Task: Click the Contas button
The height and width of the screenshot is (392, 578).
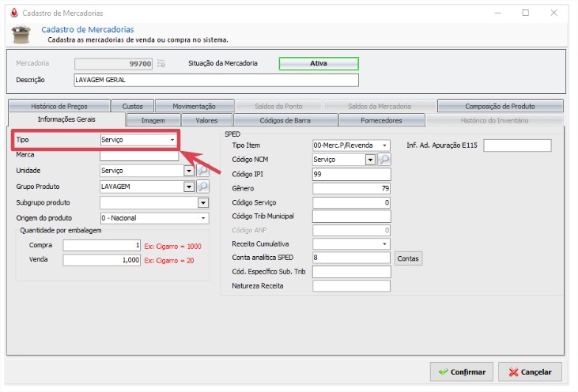Action: pos(408,258)
